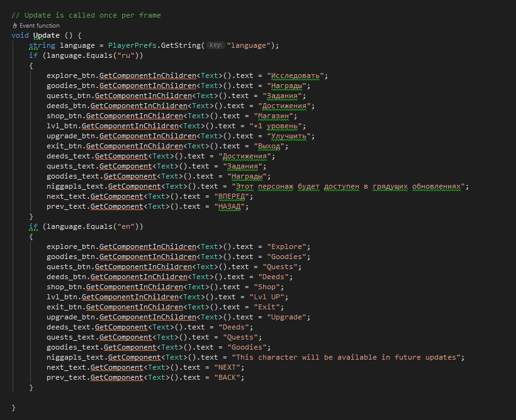
Task: Click the string "Upgrade"
Action: 286,317
